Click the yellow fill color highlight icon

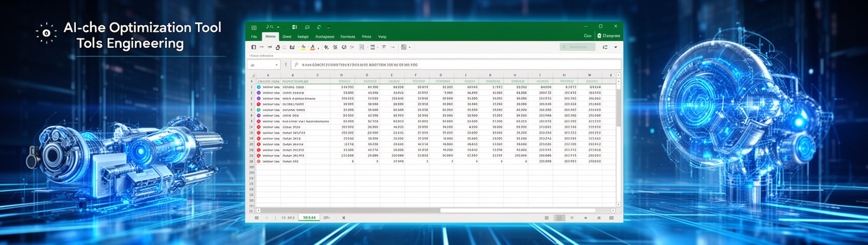(303, 47)
